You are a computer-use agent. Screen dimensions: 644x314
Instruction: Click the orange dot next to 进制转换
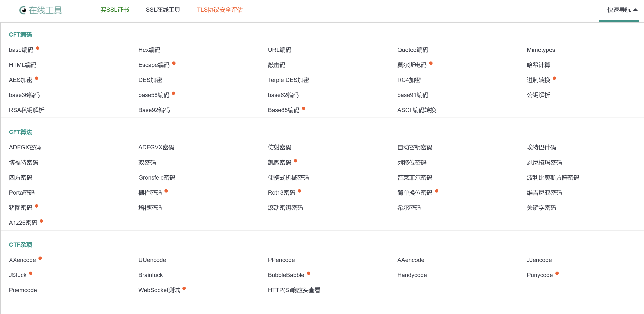point(554,78)
